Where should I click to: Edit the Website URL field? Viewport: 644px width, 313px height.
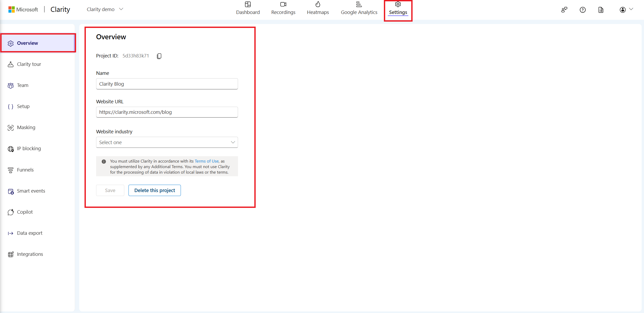(167, 112)
